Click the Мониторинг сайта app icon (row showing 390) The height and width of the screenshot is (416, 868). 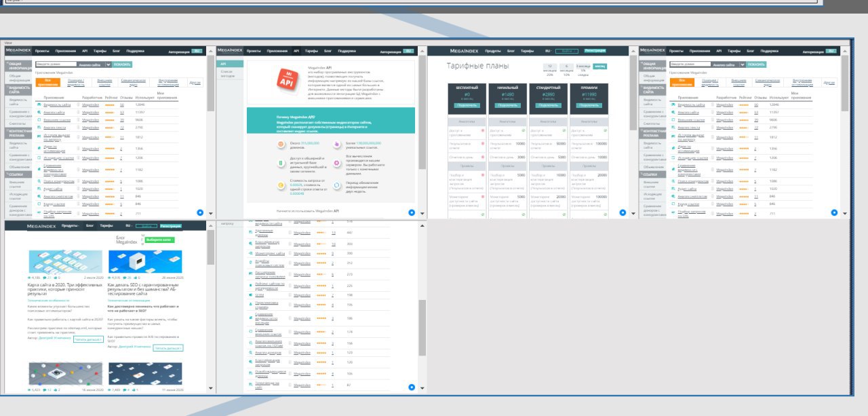pos(251,252)
